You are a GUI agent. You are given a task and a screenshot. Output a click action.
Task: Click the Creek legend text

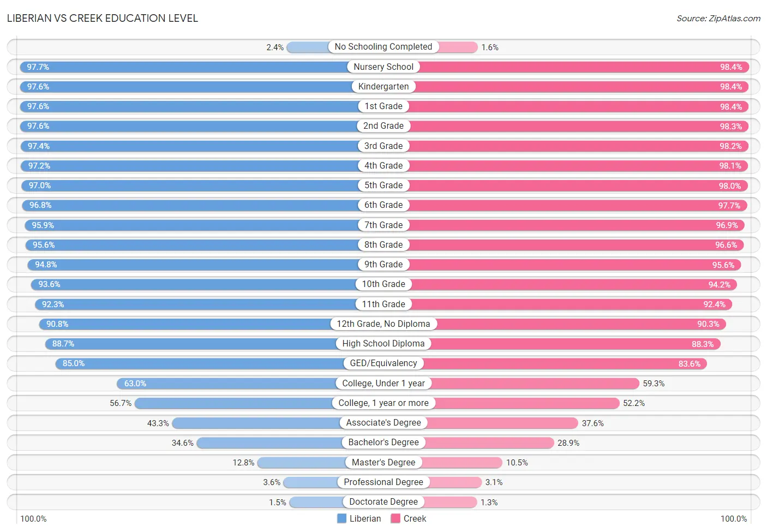(x=415, y=518)
